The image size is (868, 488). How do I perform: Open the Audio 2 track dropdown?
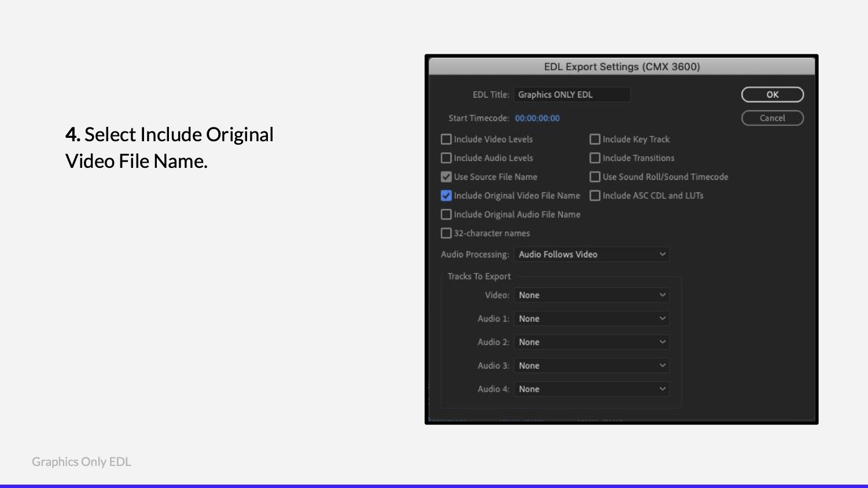(591, 342)
